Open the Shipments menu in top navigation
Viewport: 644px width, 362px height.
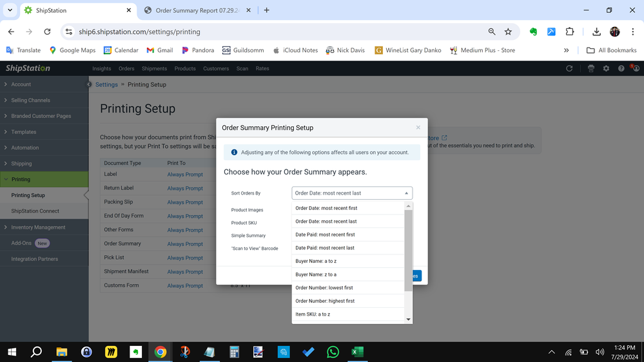tap(154, 68)
